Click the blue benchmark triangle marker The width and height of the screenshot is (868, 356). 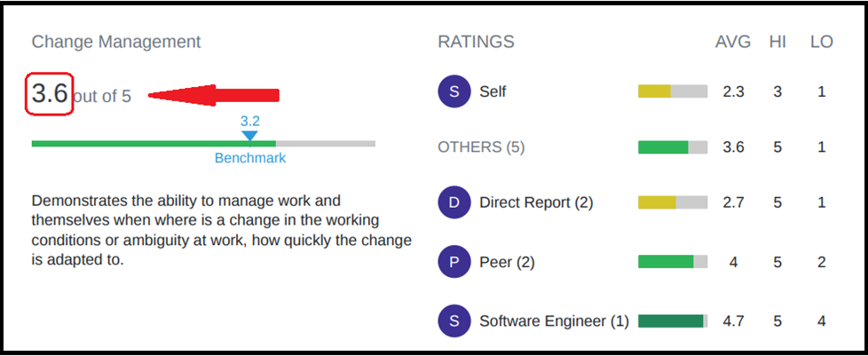(249, 136)
